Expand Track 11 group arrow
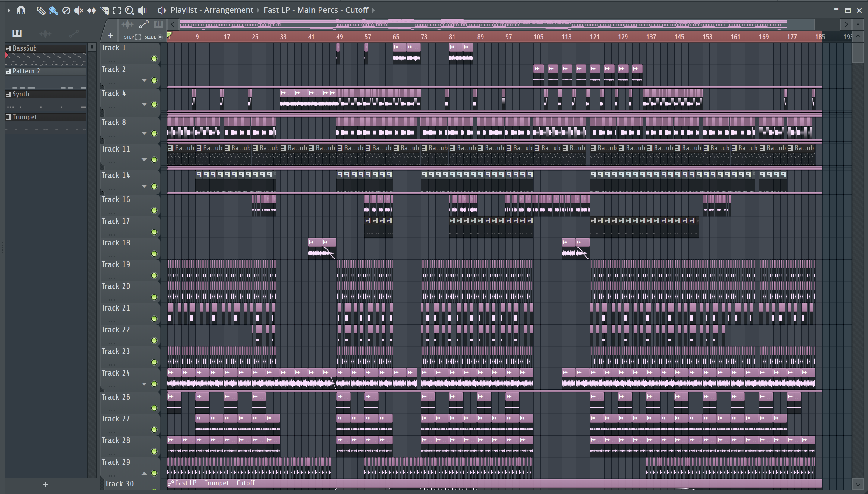 (x=144, y=160)
